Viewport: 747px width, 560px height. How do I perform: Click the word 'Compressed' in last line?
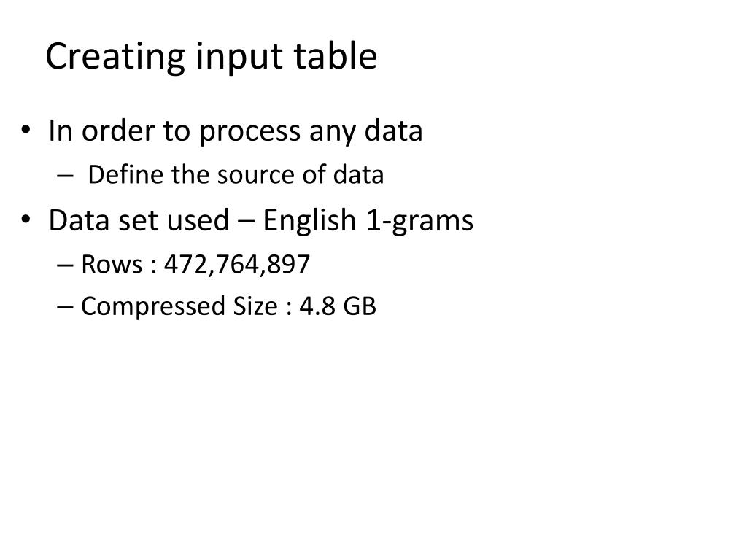[x=154, y=307]
